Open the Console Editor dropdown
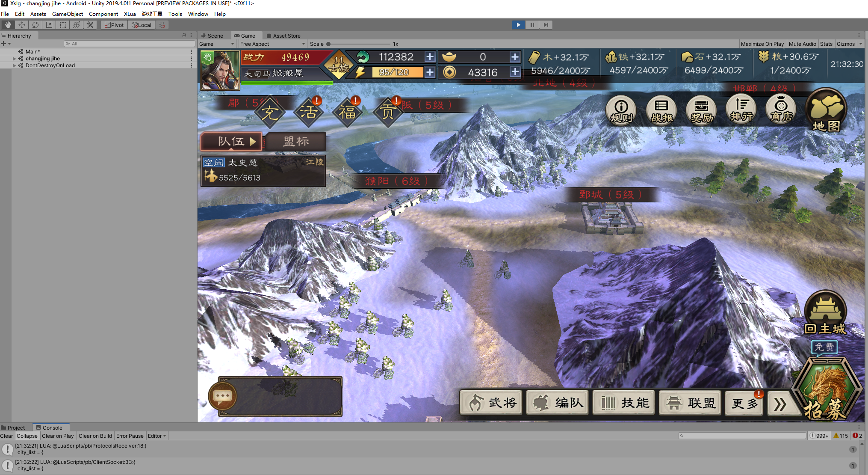The image size is (868, 475). point(157,436)
